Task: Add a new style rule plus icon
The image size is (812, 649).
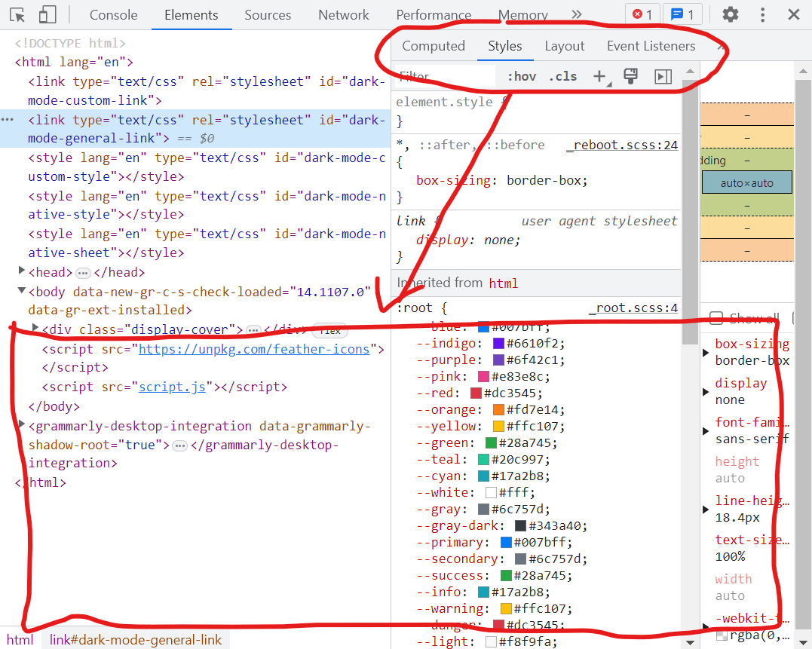Action: click(x=599, y=77)
